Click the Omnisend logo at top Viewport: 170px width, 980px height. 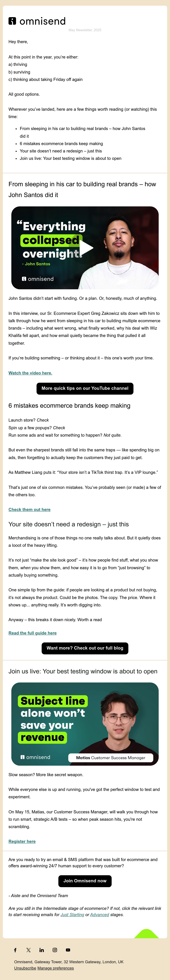(x=37, y=21)
